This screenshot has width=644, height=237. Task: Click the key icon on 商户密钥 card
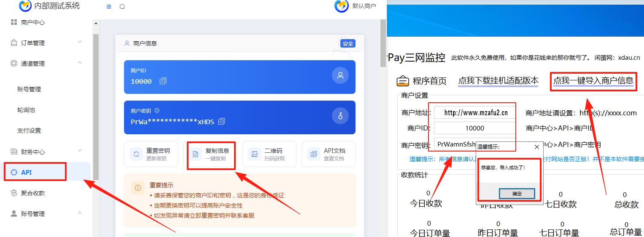(x=340, y=116)
